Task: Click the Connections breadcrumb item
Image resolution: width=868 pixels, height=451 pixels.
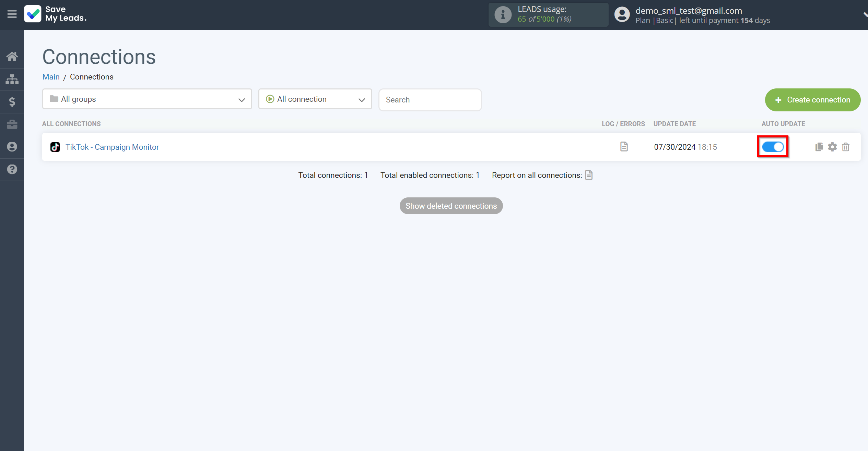Action: point(91,77)
